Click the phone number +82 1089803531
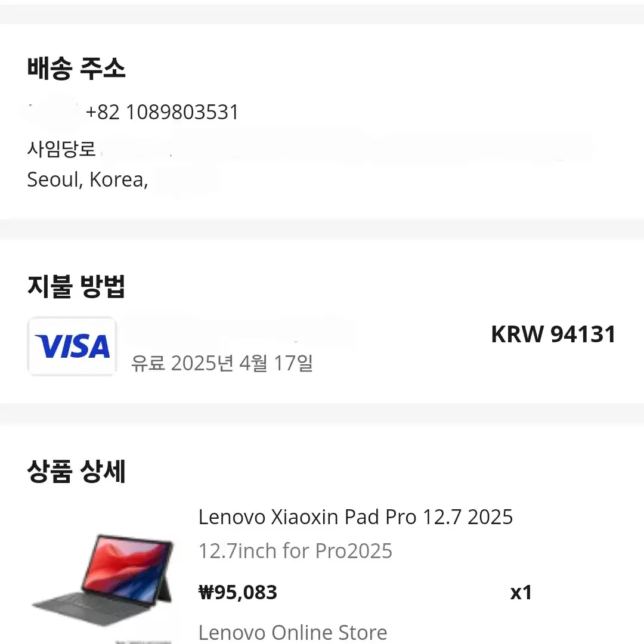Image resolution: width=644 pixels, height=644 pixels. click(x=163, y=112)
